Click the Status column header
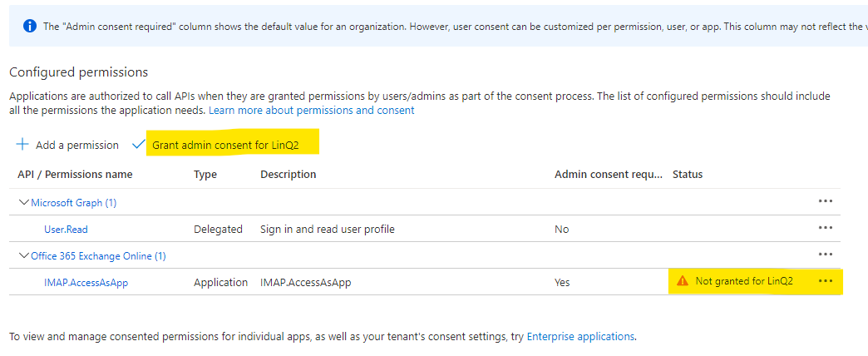This screenshot has height=356, width=868. click(688, 175)
